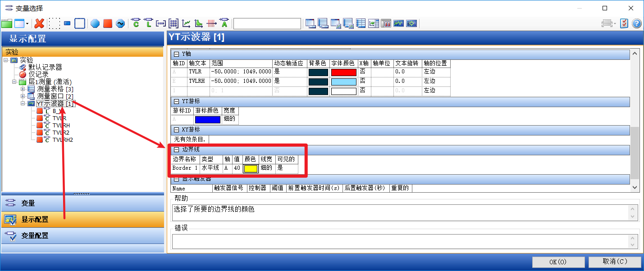Click the blue help question mark icon
The width and height of the screenshot is (644, 271).
(636, 23)
